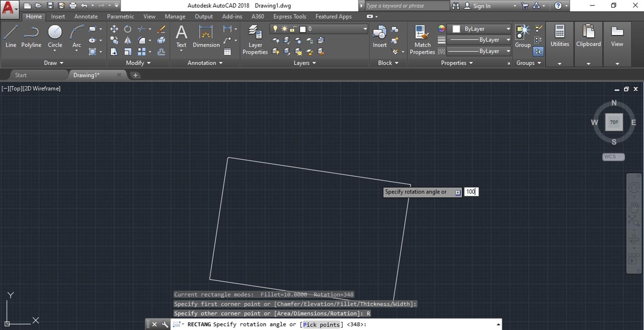Click the rotation angle input field
Screen dimensions: 644x330
pyautogui.click(x=471, y=192)
